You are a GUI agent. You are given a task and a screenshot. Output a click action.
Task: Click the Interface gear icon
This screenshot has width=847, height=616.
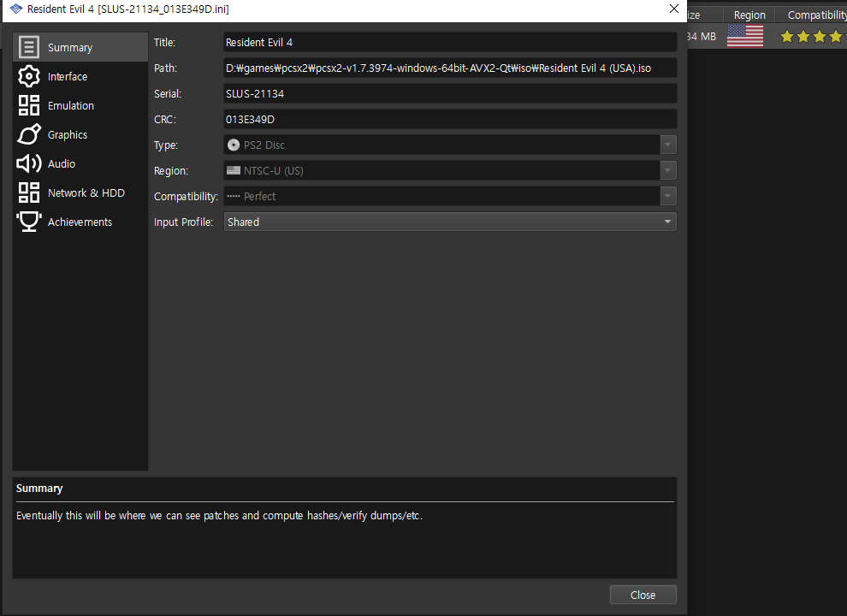tap(28, 76)
